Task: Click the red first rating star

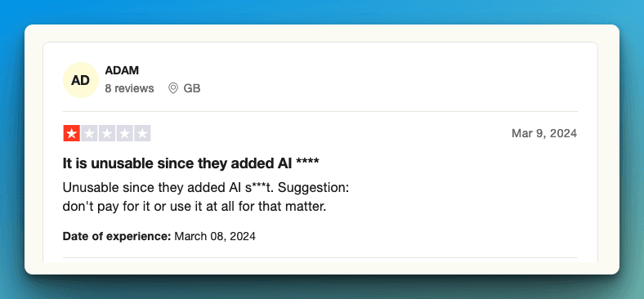Action: coord(71,133)
